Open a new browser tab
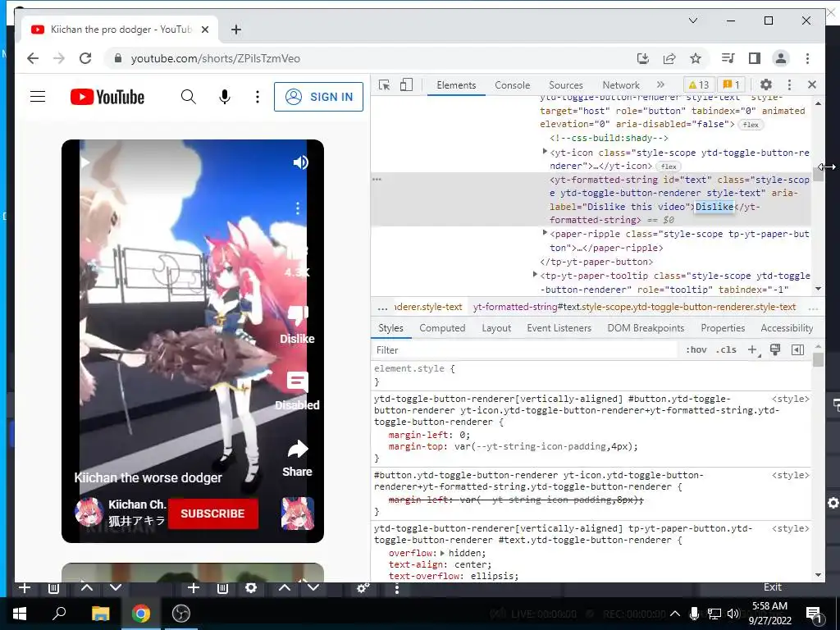Image resolution: width=840 pixels, height=630 pixels. [x=236, y=30]
